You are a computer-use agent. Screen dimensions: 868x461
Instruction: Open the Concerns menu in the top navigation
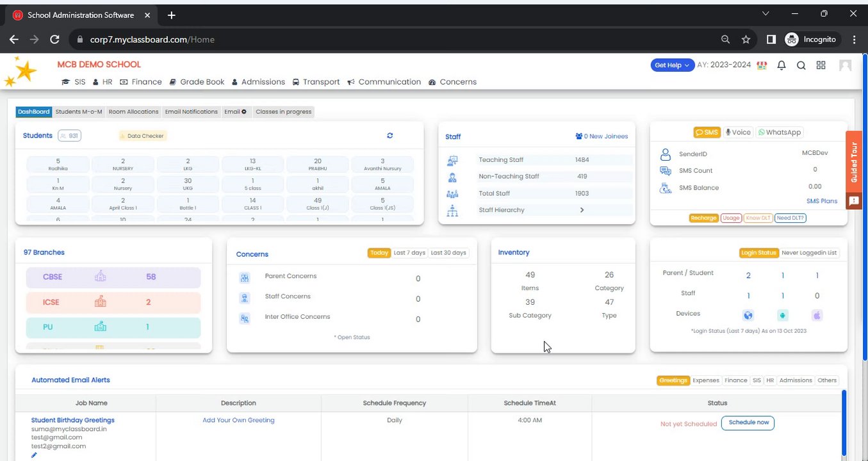coord(453,82)
